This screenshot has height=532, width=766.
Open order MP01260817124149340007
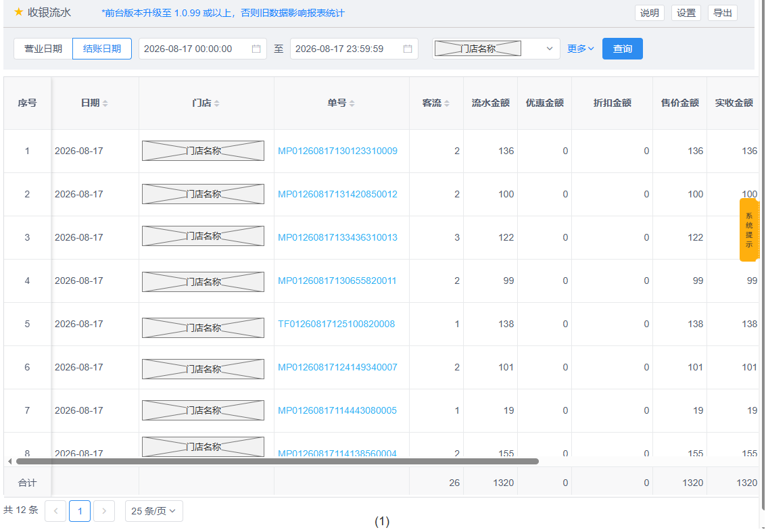[x=337, y=367]
